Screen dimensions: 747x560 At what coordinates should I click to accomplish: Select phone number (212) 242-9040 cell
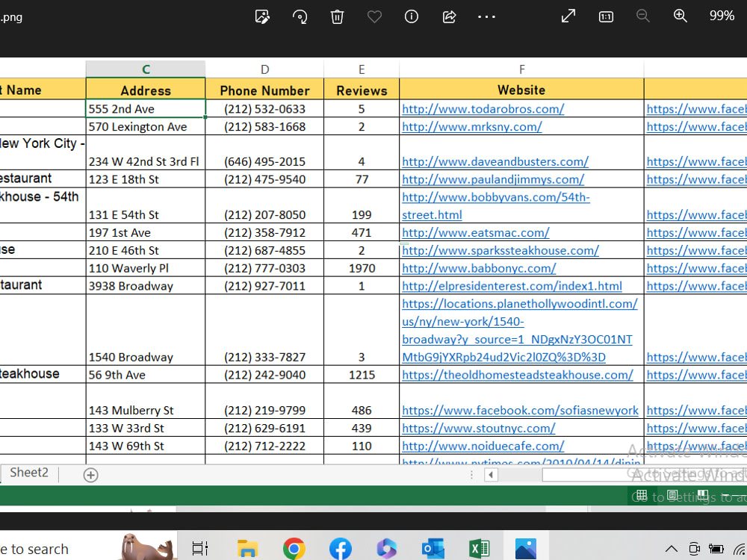(x=265, y=375)
